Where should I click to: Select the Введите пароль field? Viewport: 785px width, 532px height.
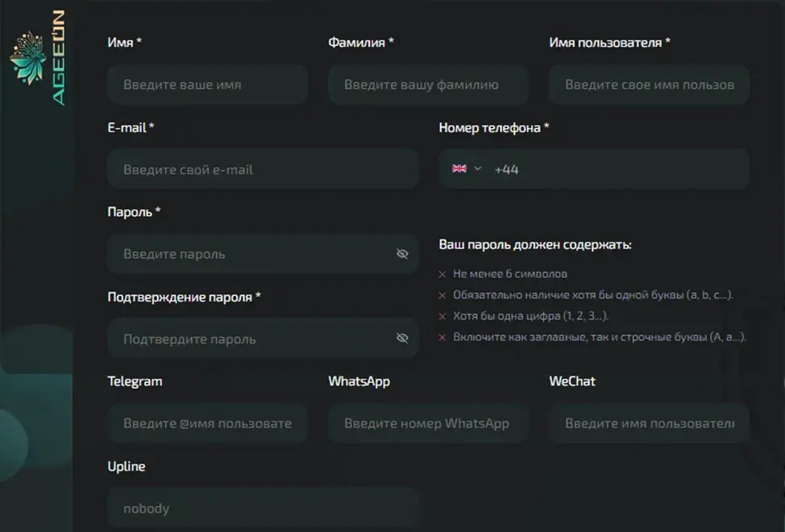[263, 254]
